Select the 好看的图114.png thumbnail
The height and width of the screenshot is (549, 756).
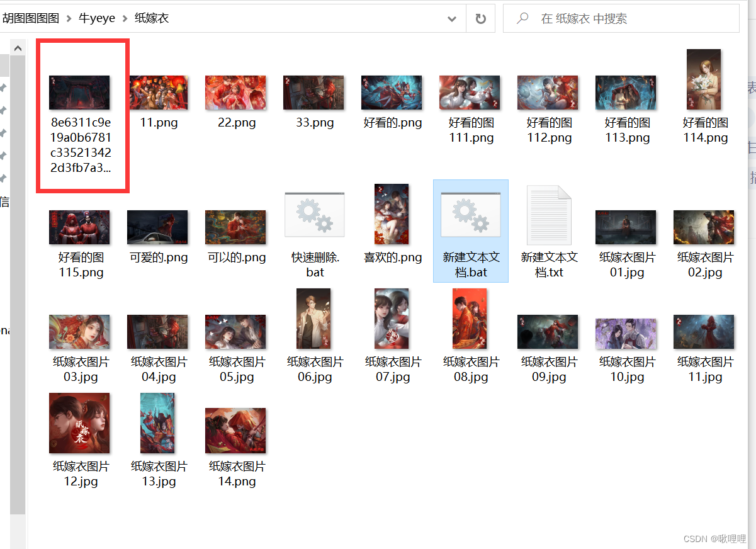coord(704,79)
